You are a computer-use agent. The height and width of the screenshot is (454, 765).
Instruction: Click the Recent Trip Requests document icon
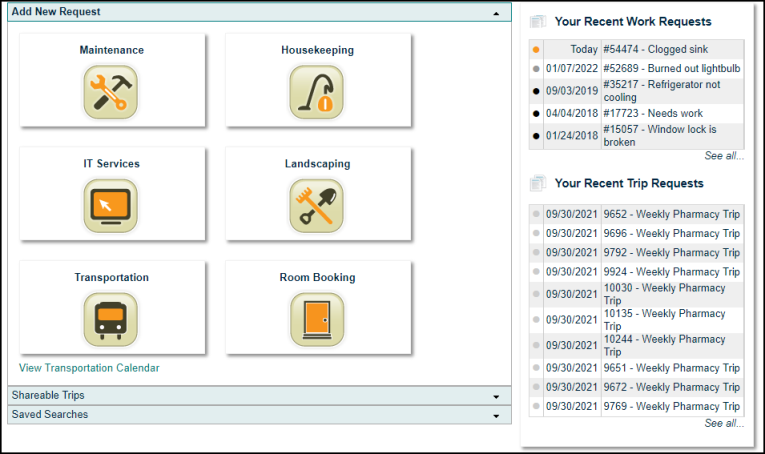(x=538, y=183)
